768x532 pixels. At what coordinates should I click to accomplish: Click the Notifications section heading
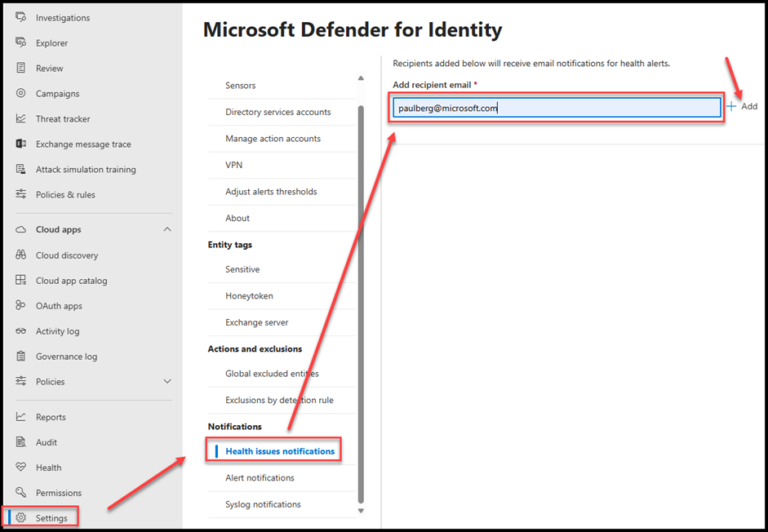point(234,426)
